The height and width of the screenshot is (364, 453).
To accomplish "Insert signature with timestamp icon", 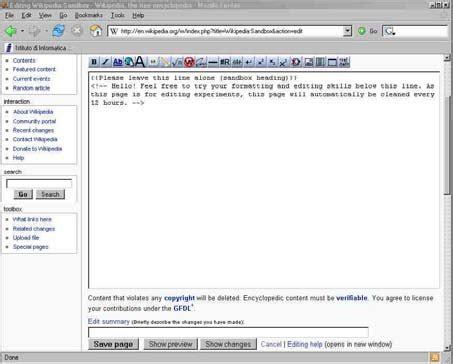I will tap(201, 62).
